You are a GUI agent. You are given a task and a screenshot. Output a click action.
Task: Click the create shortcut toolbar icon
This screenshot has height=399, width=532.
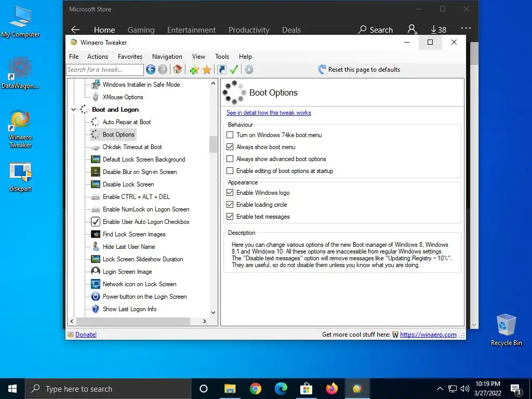(221, 70)
